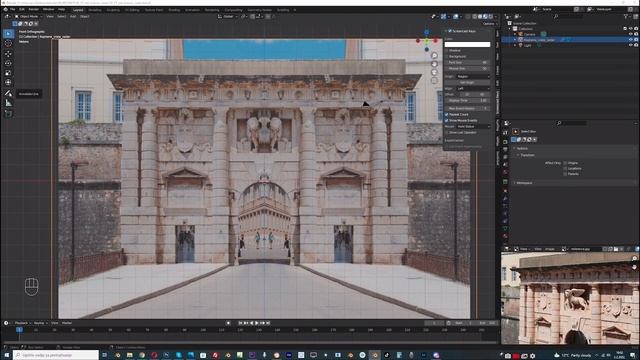Check Affect Only Origins

point(565,163)
